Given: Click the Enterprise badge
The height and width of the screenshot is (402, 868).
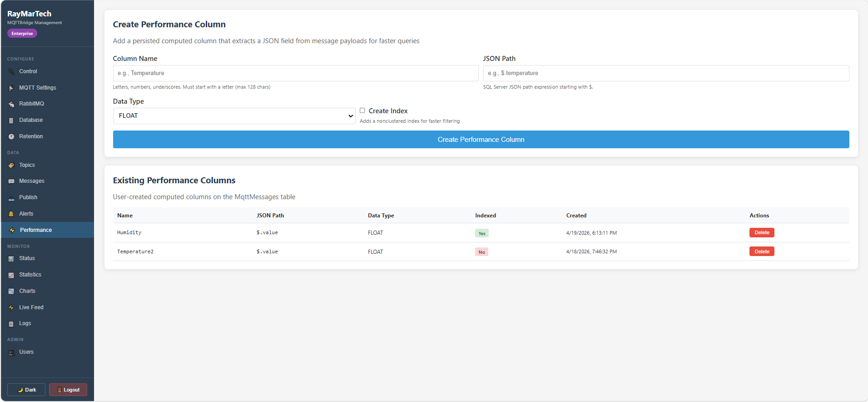Looking at the screenshot, I should [x=22, y=34].
